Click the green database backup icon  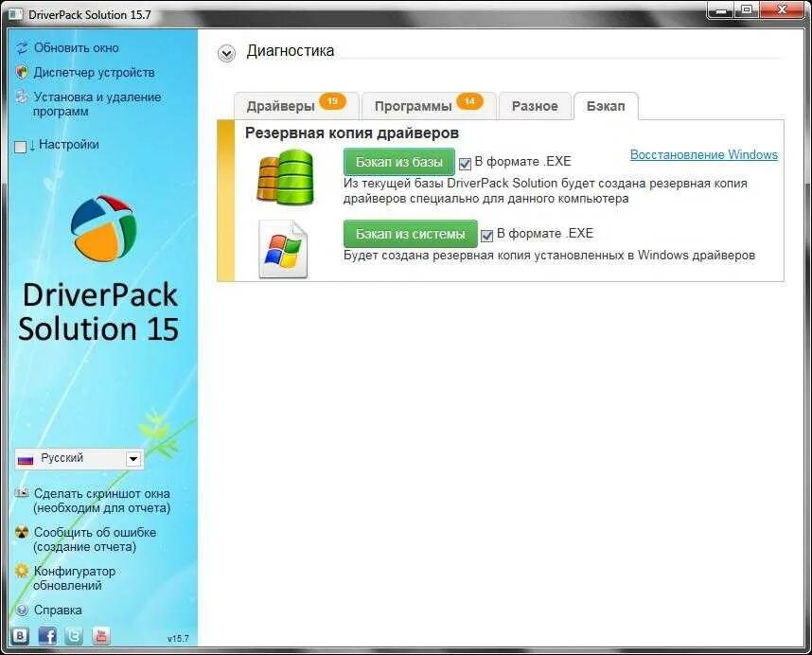pyautogui.click(x=286, y=177)
